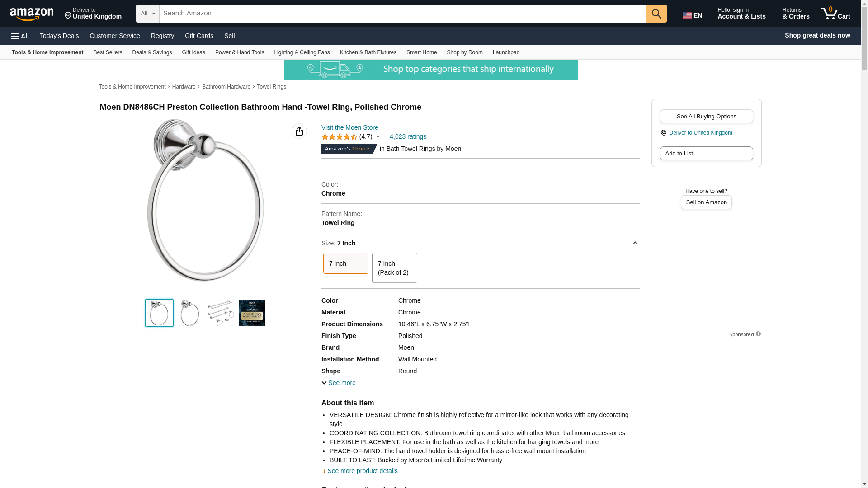Click the search magnifier Go button
This screenshot has width=868, height=488.
(x=656, y=14)
